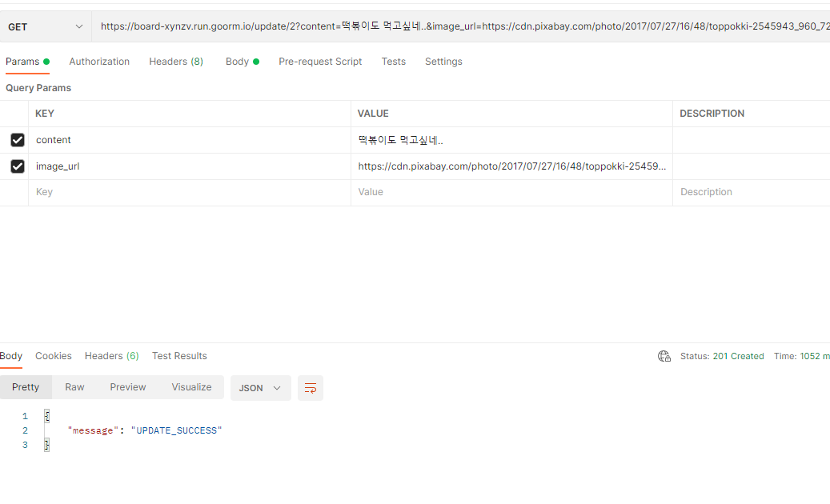Switch to Visualize response view
Screen dimensions: 830x504
(x=191, y=387)
